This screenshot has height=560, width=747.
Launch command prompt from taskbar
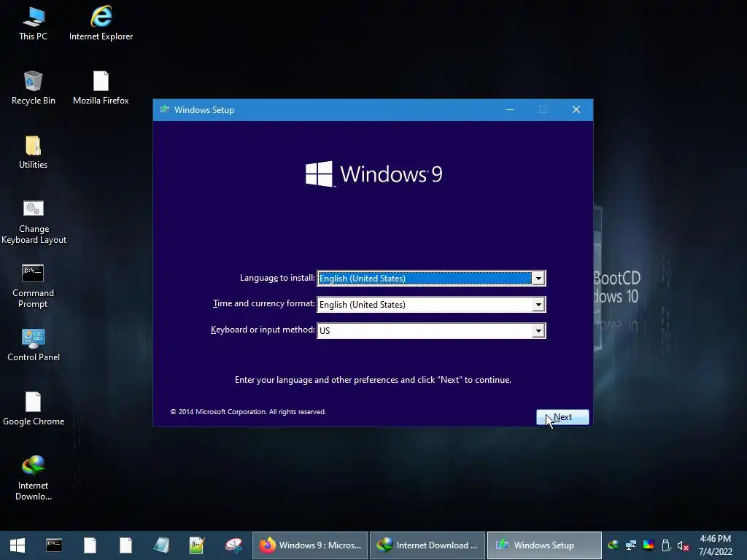54,545
